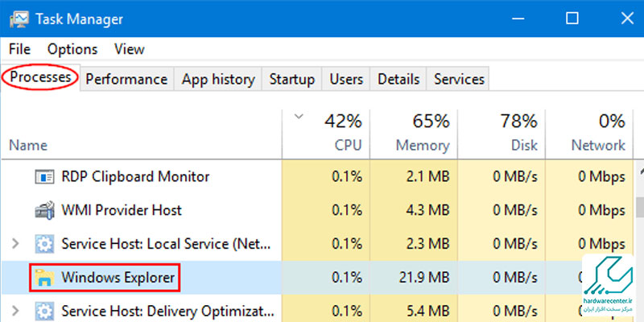The image size is (644, 322).
Task: Click the Service Host Local Service gear icon
Action: pos(44,244)
